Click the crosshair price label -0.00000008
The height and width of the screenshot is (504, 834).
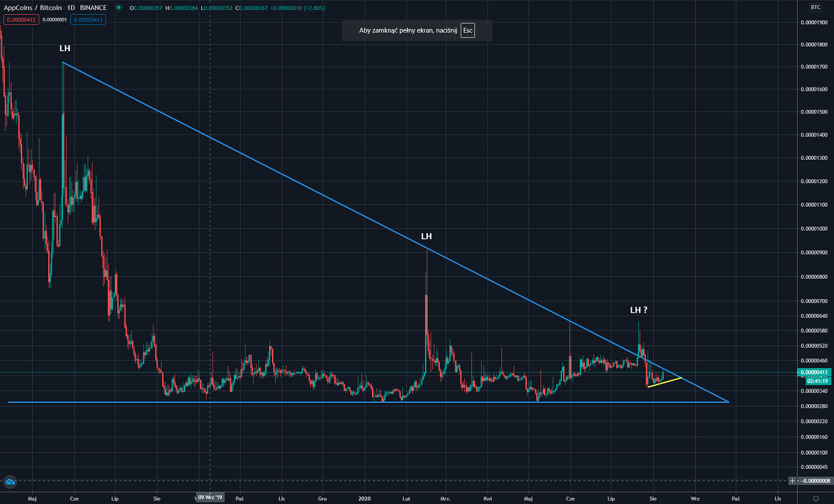[x=815, y=481]
